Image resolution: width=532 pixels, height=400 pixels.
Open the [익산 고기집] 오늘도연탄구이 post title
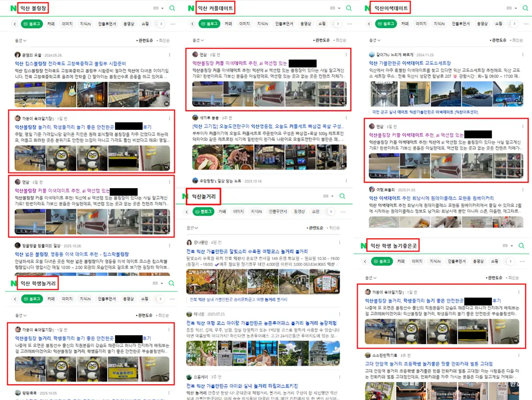[269, 126]
